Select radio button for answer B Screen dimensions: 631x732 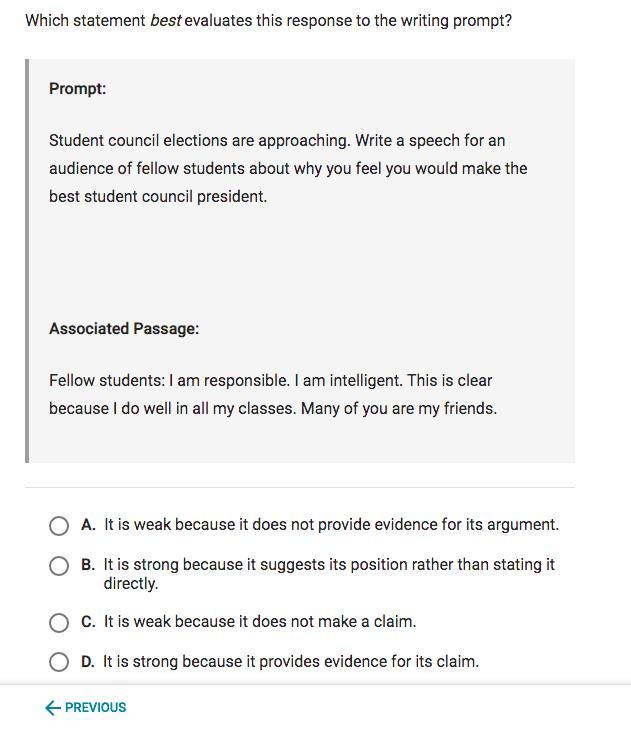point(59,566)
